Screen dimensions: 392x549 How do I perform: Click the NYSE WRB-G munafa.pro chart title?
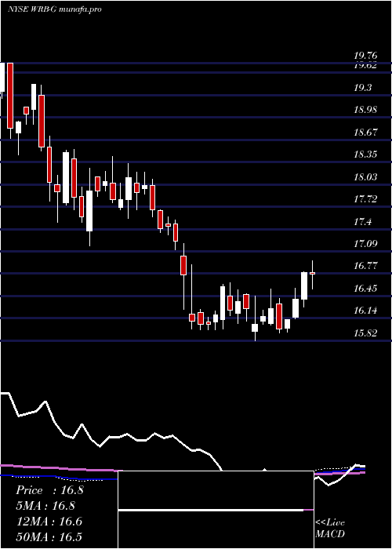pyautogui.click(x=54, y=9)
